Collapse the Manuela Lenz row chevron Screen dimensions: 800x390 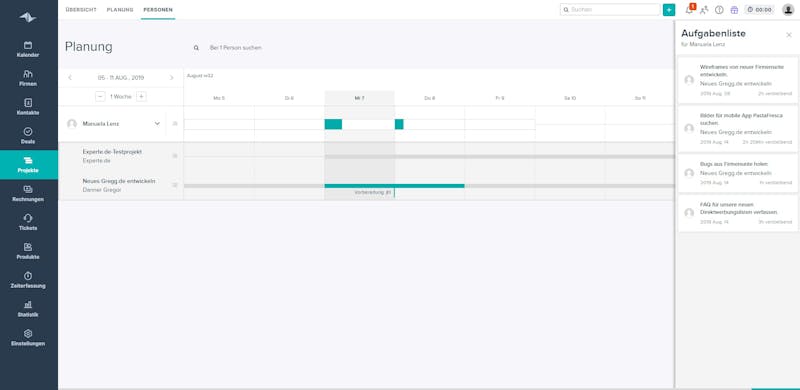[157, 124]
